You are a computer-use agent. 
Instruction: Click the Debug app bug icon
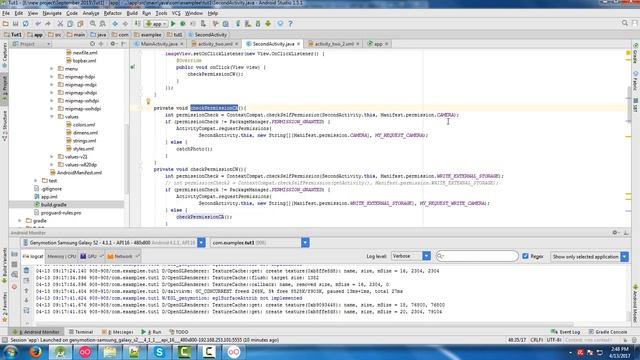click(183, 24)
